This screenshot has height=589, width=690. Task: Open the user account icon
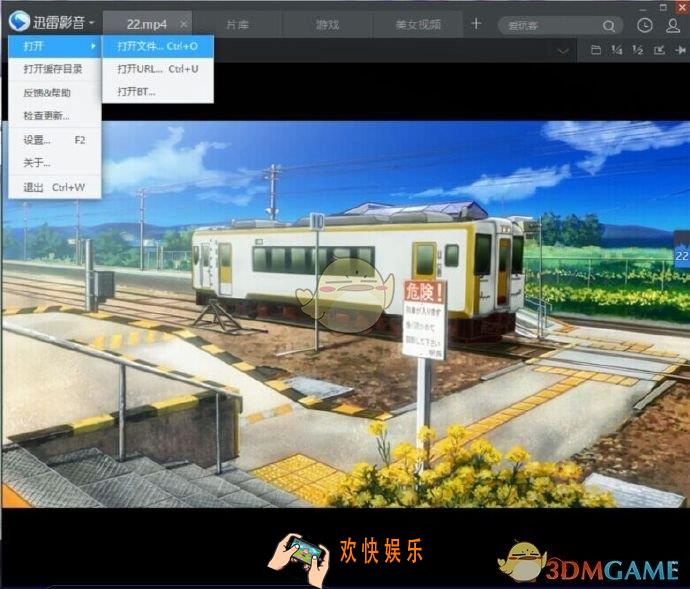(x=673, y=26)
